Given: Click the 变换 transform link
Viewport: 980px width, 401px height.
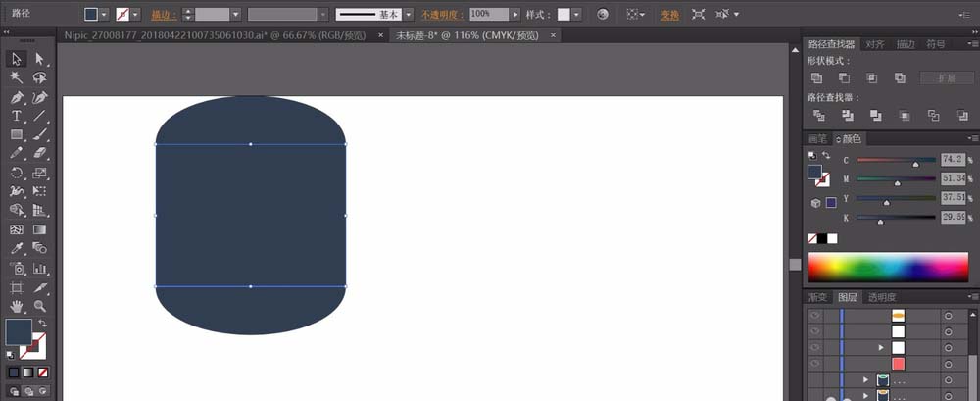Looking at the screenshot, I should (670, 15).
